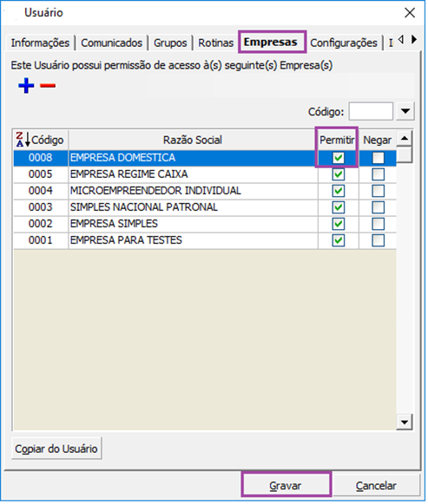
Task: Switch to the Rotinas tab
Action: [216, 43]
